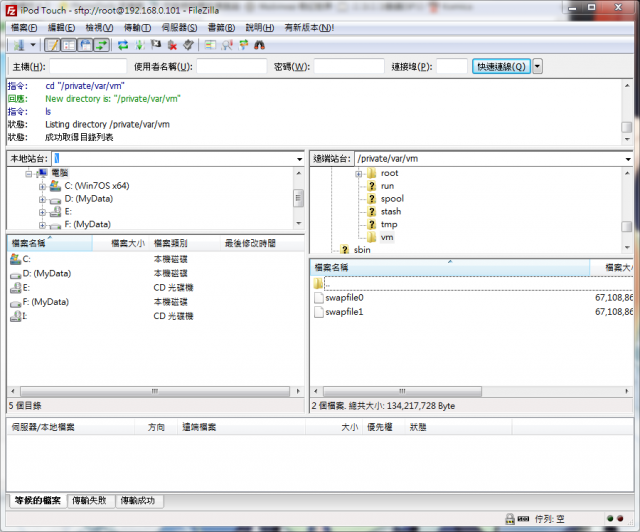Toggle the remote directory tree display

click(x=85, y=45)
